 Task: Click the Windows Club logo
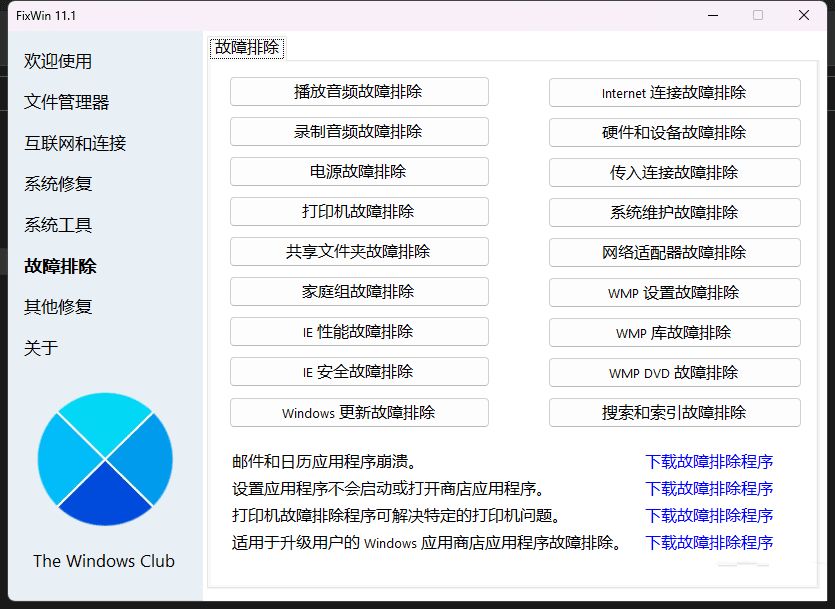(x=104, y=459)
